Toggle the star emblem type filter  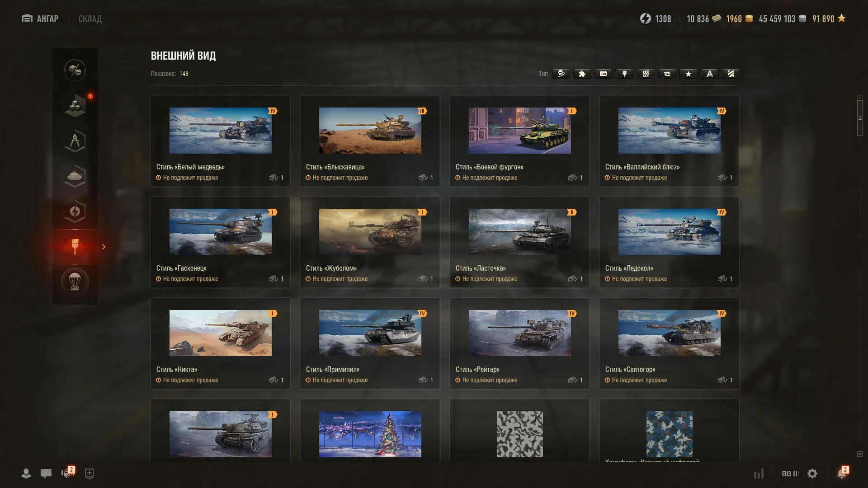tap(688, 74)
